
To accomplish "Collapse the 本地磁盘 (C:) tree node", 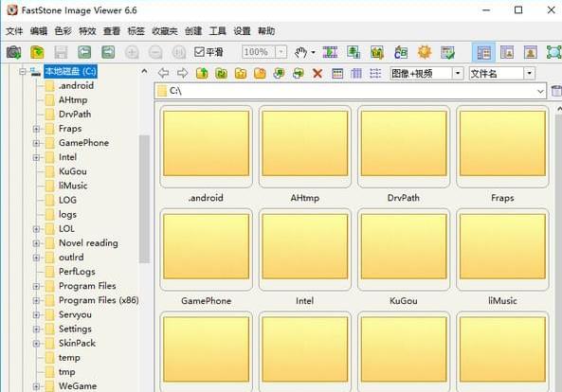I will 23,72.
